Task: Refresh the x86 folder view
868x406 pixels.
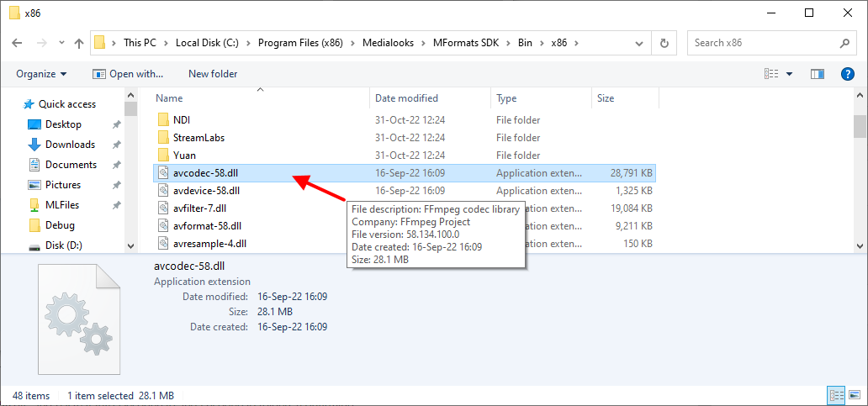Action: coord(664,43)
